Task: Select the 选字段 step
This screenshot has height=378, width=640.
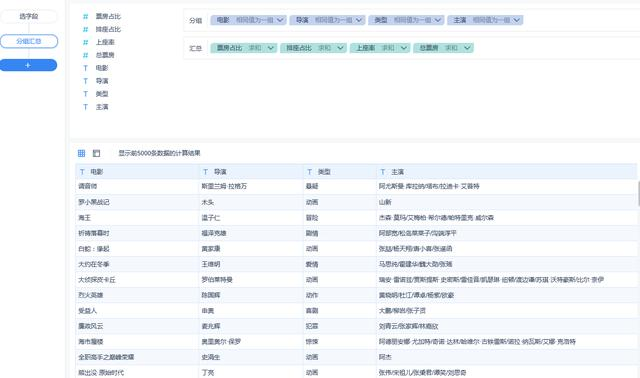Action: tap(29, 17)
